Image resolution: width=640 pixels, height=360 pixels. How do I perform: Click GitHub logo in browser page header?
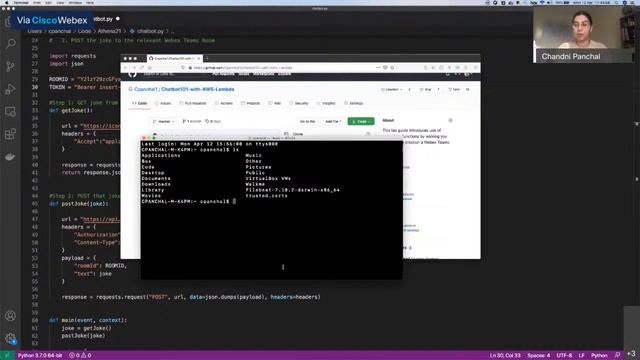(133, 74)
